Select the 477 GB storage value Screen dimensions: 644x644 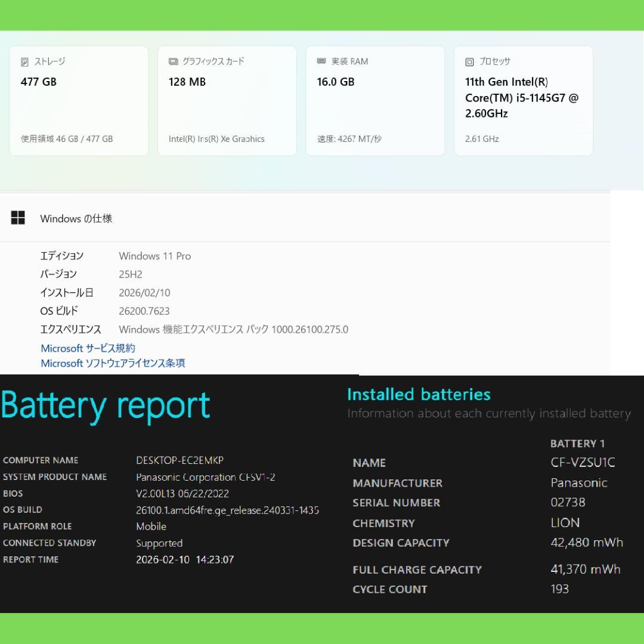(39, 82)
